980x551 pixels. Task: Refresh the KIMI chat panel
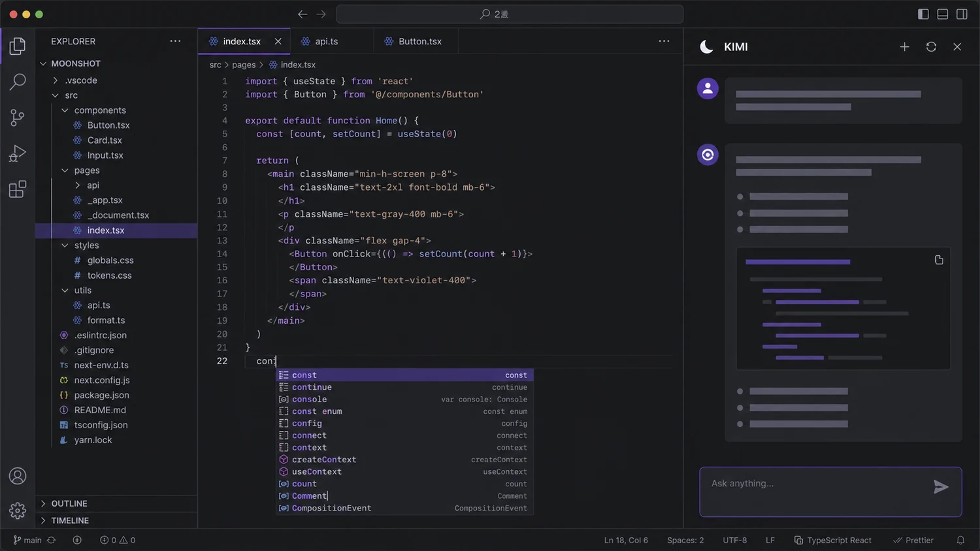[x=931, y=47]
